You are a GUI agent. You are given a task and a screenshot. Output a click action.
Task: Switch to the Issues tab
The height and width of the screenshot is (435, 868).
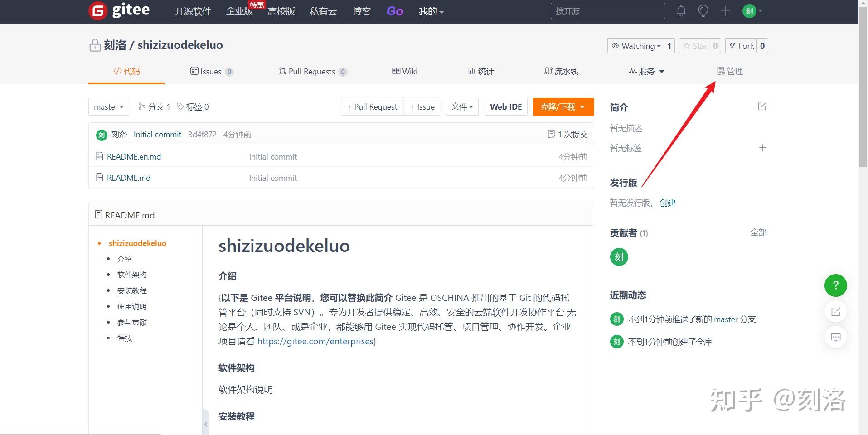212,71
